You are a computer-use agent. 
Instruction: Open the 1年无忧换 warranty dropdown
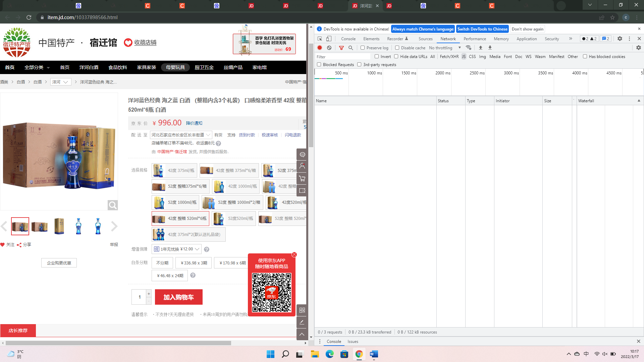click(x=176, y=249)
